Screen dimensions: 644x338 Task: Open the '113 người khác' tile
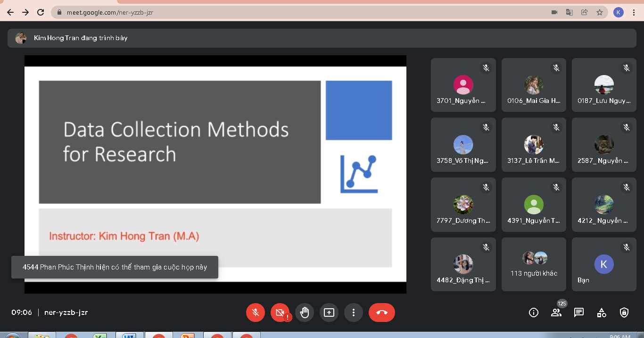tap(534, 264)
